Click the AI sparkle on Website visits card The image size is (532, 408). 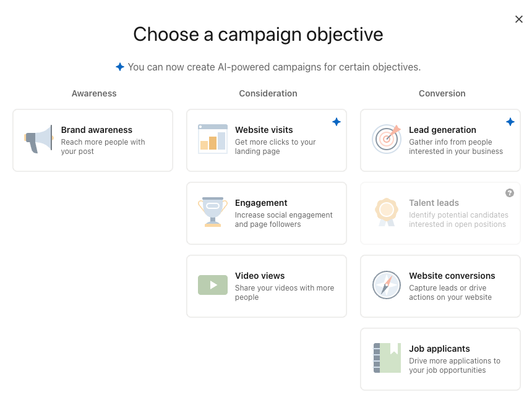point(337,122)
